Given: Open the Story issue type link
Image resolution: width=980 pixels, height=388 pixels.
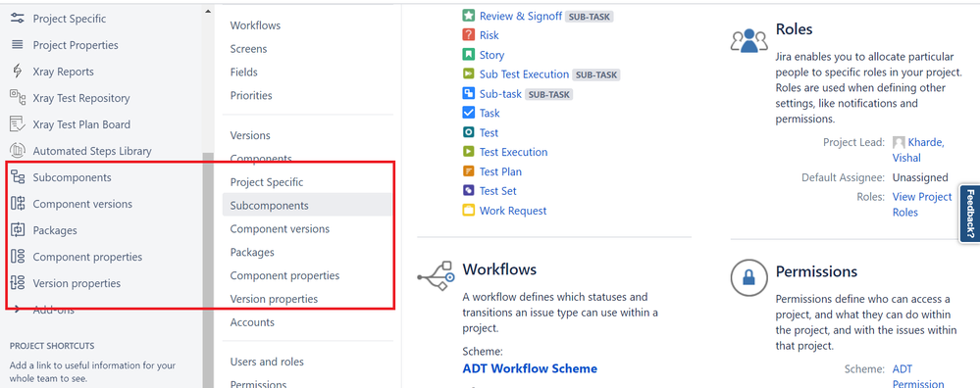Looking at the screenshot, I should [x=491, y=55].
